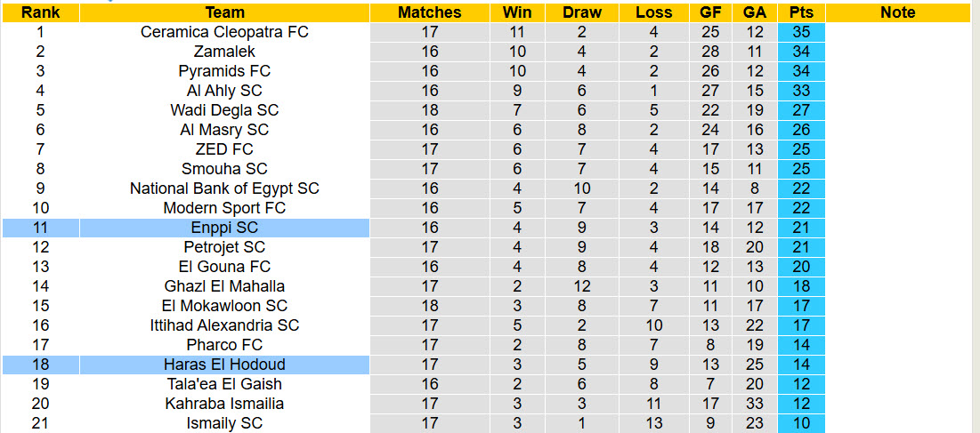Click Ceramica Cleopatra's 35 points cell
980x433 pixels.
800,32
